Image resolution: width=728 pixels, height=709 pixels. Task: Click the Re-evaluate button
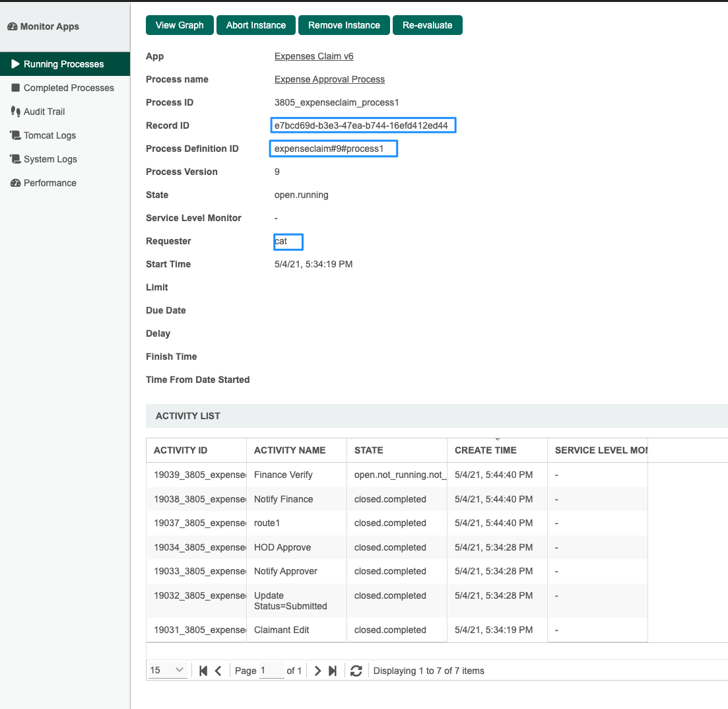[x=427, y=25]
